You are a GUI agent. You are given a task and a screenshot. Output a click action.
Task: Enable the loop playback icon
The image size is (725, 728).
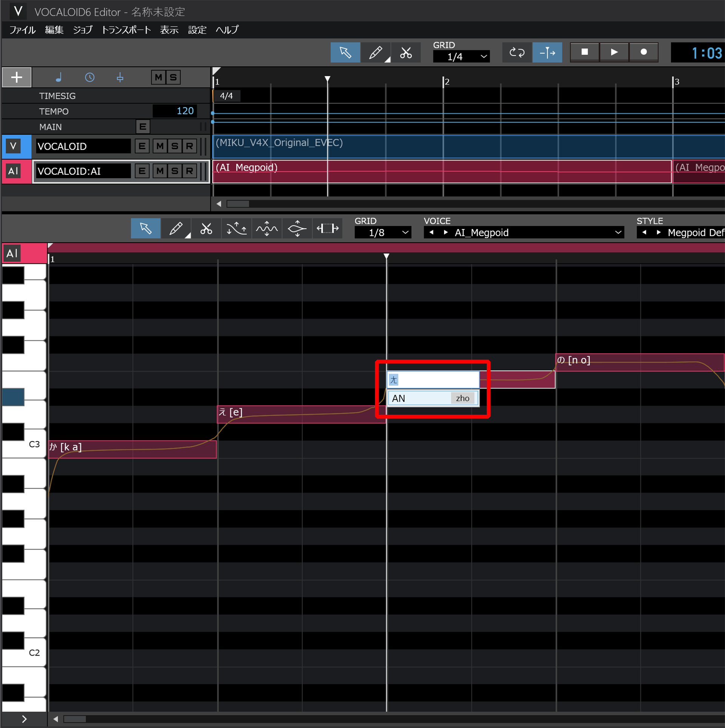point(517,52)
